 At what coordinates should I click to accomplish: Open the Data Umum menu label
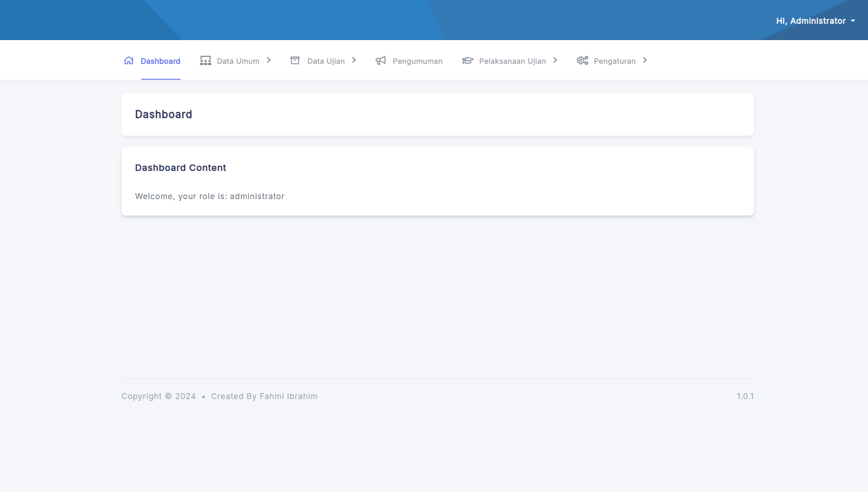pyautogui.click(x=238, y=61)
